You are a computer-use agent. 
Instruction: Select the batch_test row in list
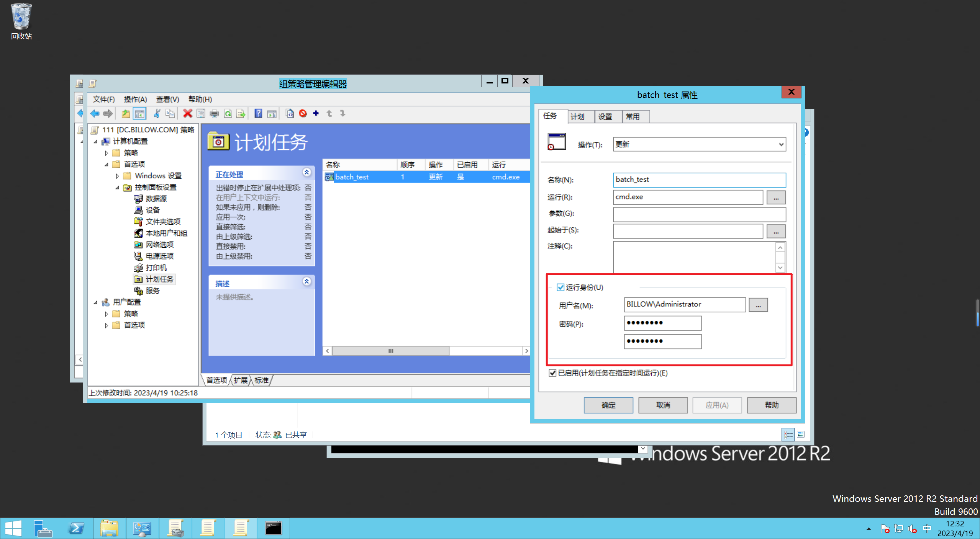coord(426,177)
